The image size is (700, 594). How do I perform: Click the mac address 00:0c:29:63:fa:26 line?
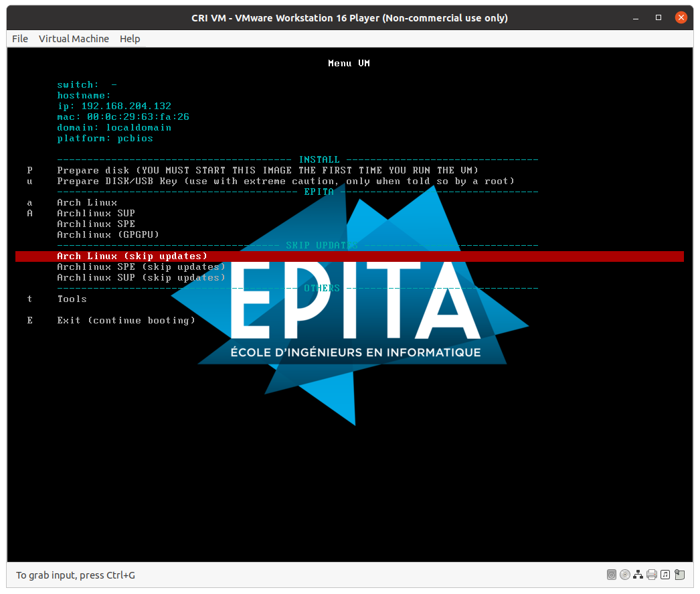point(123,117)
